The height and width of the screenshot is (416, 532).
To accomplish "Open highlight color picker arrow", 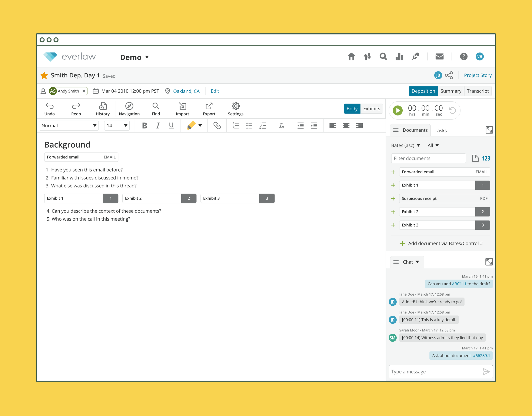I will (x=200, y=126).
